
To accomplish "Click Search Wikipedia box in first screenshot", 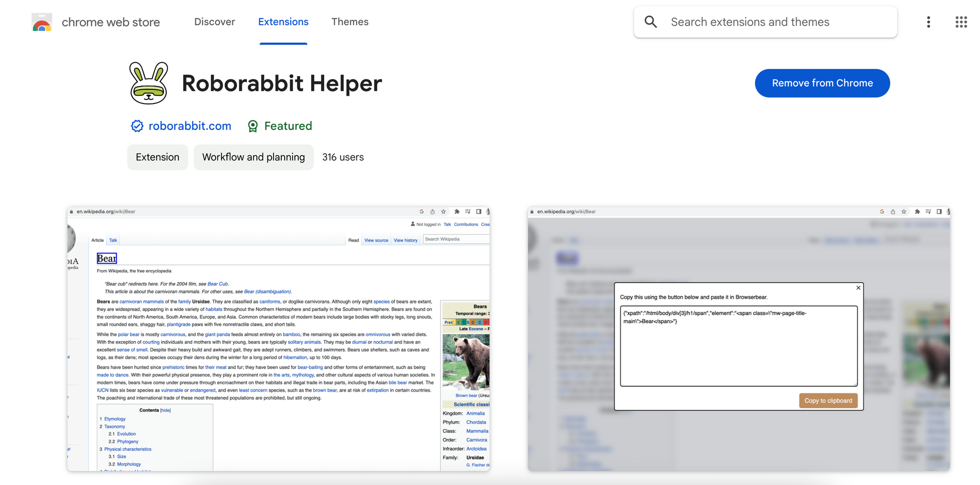I will [456, 239].
